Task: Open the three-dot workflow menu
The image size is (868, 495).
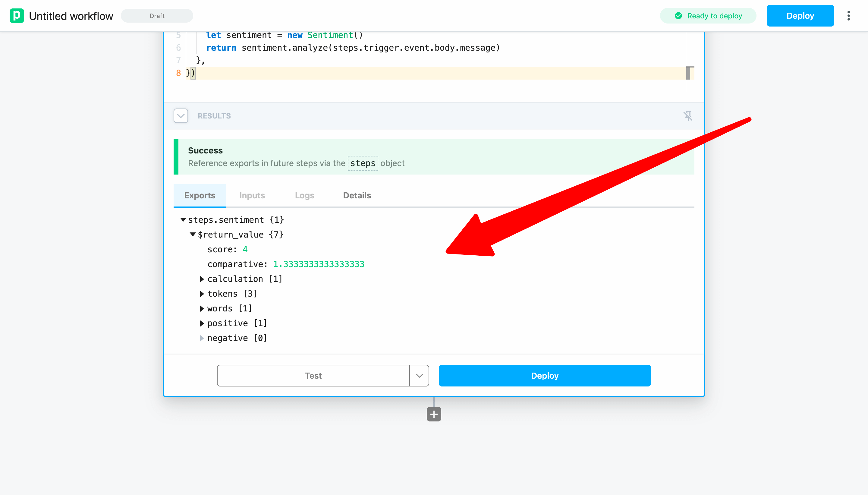Action: [848, 16]
